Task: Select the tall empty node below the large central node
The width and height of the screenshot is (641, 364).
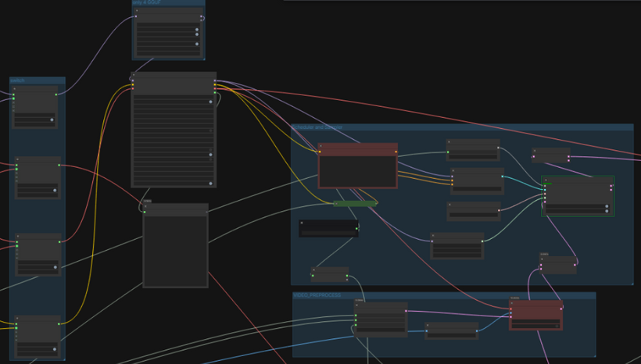Action: click(175, 248)
